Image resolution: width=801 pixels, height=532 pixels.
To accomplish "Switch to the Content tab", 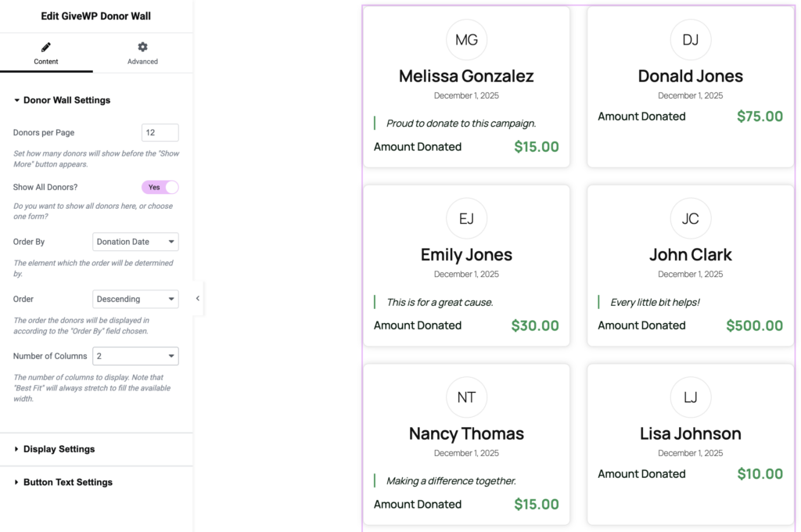I will (x=46, y=54).
